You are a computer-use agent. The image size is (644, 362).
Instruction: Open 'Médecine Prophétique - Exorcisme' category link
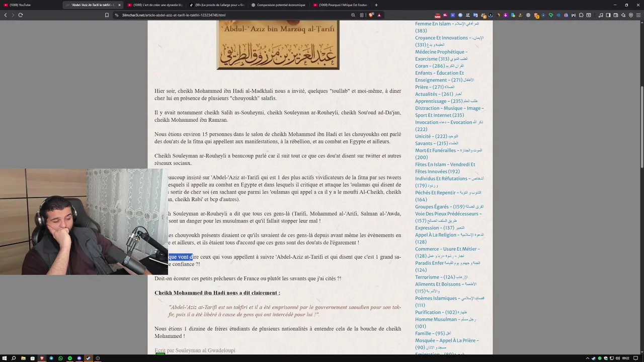coord(441,55)
